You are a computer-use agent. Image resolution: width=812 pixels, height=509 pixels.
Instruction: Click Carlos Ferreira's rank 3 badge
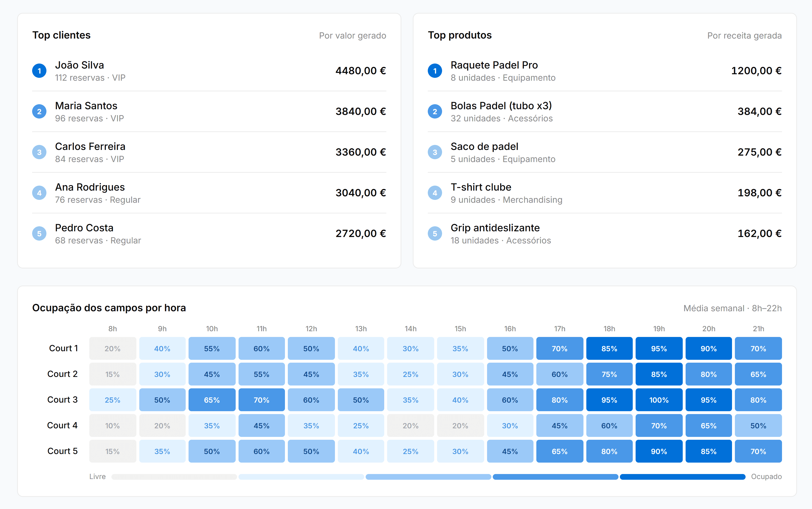click(39, 152)
